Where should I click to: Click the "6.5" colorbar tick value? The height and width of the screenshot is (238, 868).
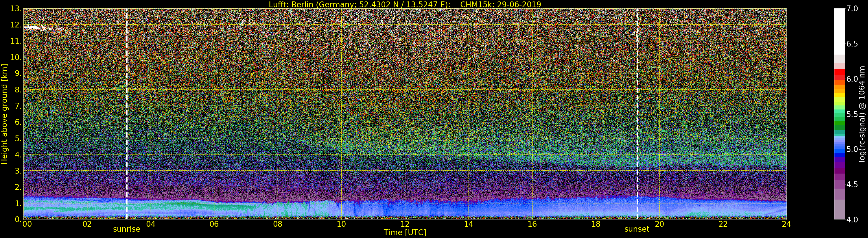(x=852, y=44)
